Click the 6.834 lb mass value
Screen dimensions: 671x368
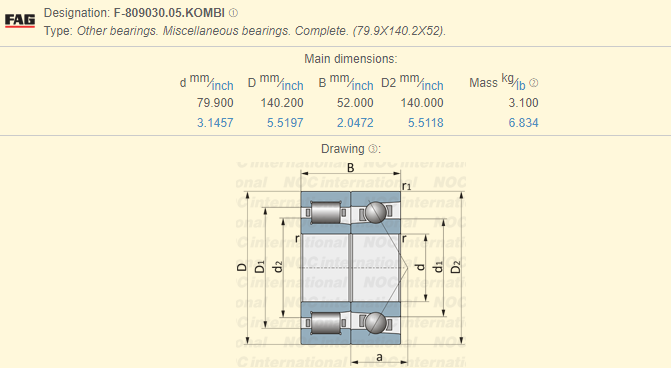pyautogui.click(x=523, y=123)
